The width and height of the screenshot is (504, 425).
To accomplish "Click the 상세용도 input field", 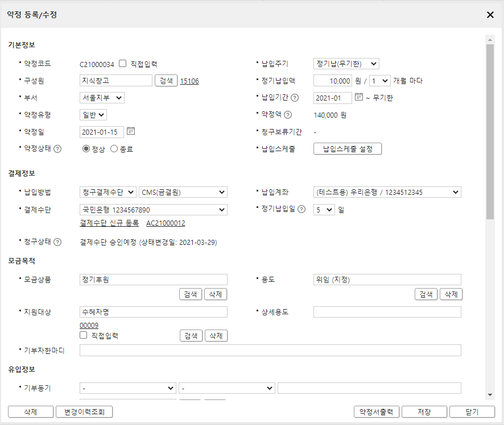I will pyautogui.click(x=387, y=312).
